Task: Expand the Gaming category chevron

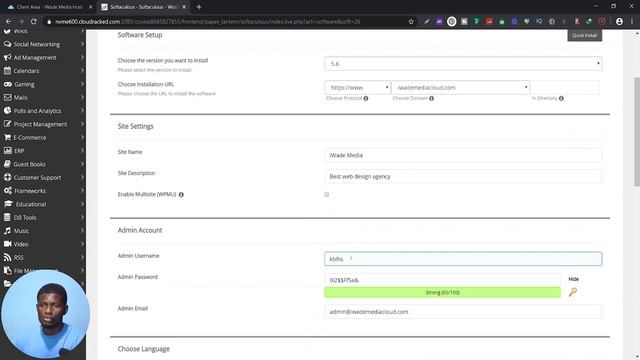Action: [82, 84]
